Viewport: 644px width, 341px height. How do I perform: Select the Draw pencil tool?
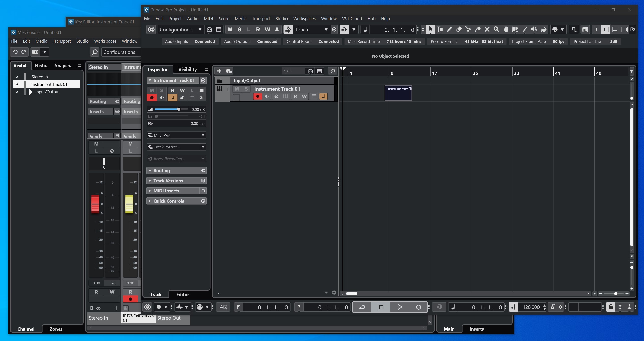(449, 30)
